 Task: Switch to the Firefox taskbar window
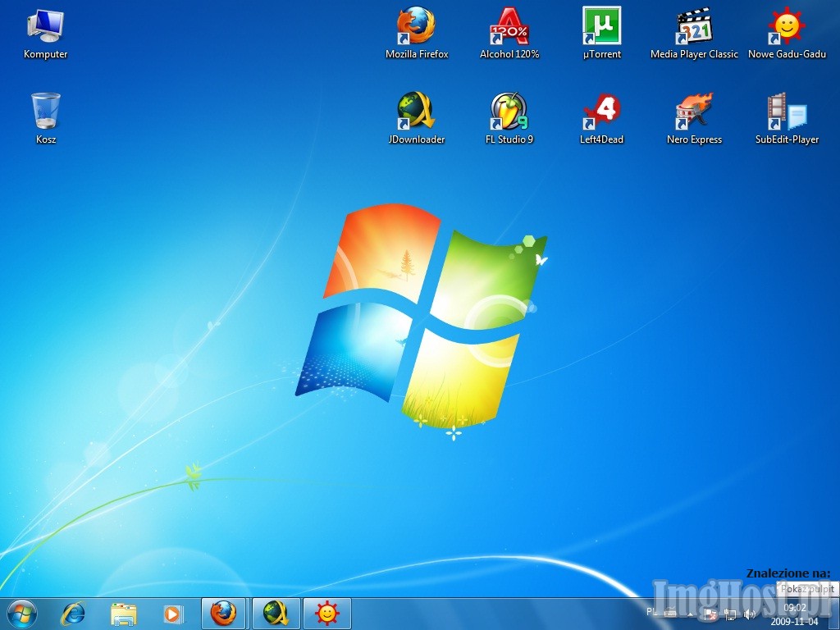(223, 614)
